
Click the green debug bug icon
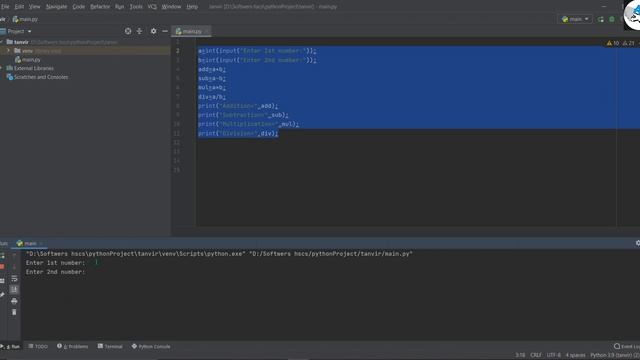point(611,19)
